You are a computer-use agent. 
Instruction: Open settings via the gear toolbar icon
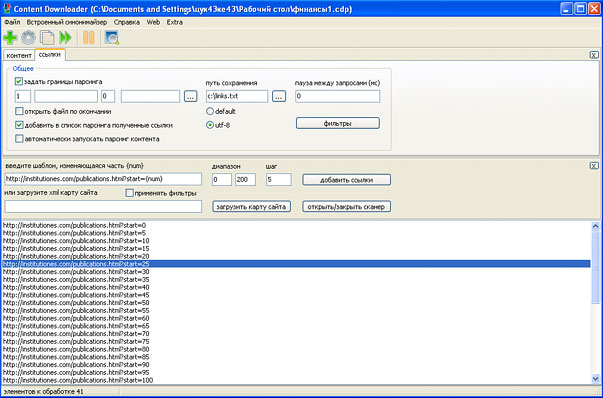click(x=28, y=38)
